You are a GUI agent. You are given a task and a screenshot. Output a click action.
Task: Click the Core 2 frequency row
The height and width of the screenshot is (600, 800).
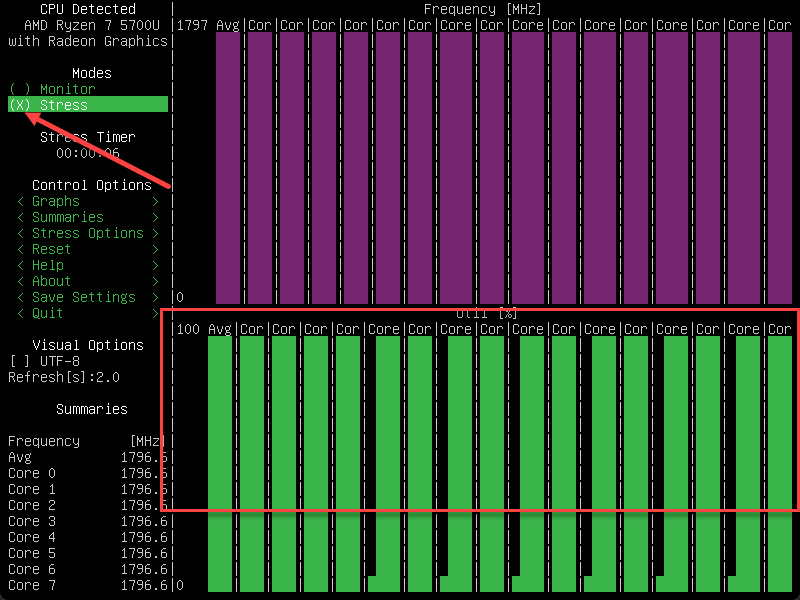click(x=88, y=505)
